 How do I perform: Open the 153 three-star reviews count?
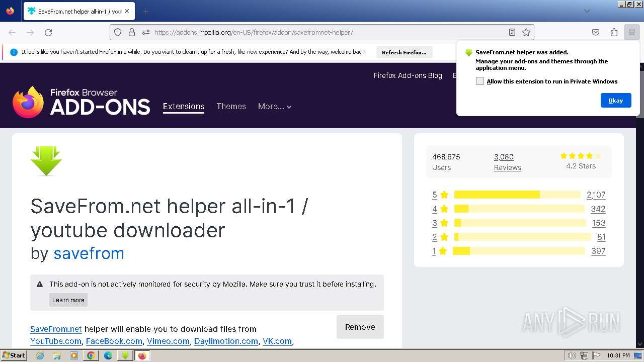(x=599, y=223)
